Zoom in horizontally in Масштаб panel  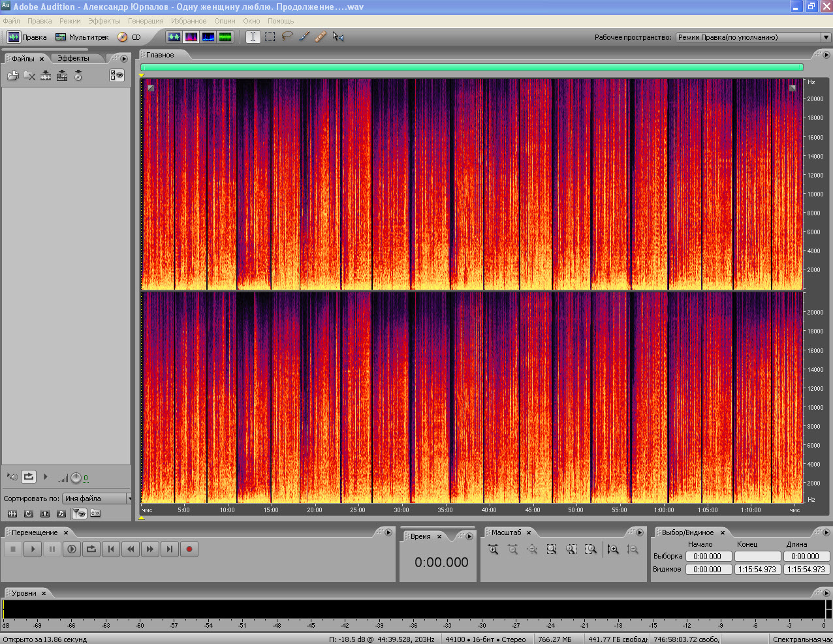click(493, 549)
